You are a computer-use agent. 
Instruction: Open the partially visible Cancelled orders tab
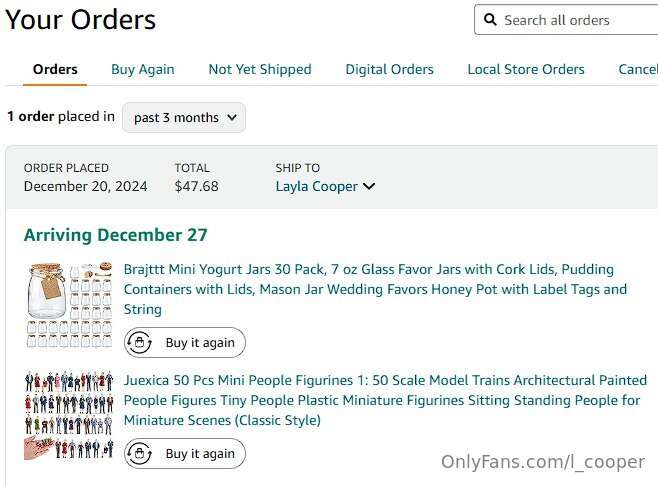(x=638, y=69)
